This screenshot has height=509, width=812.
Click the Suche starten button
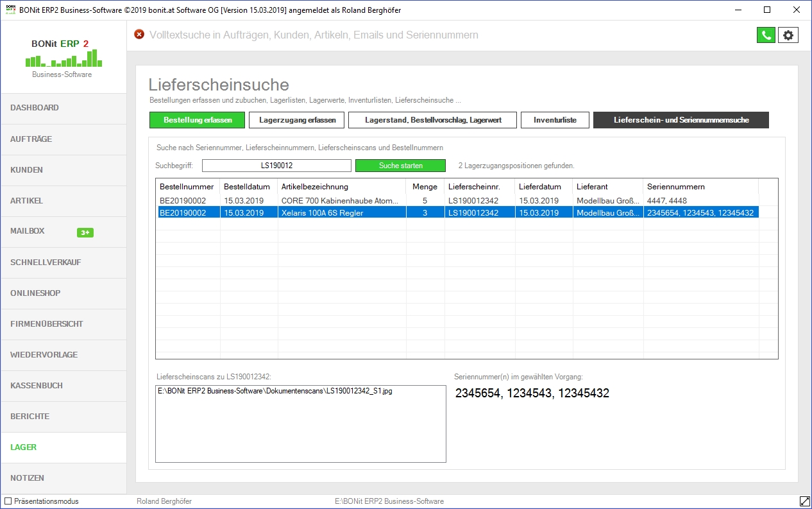tap(400, 166)
